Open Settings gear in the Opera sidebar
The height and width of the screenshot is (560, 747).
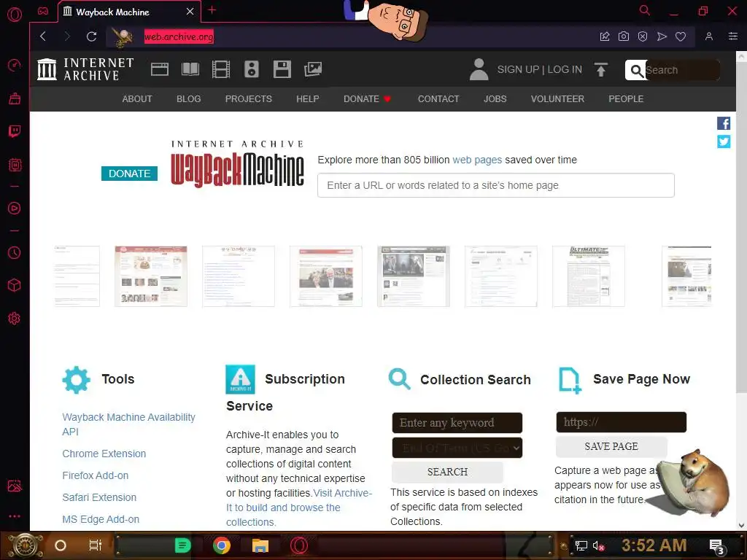[x=15, y=318]
